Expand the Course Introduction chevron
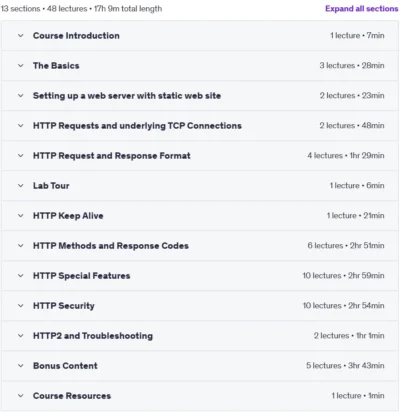The image size is (400, 412). coord(21,35)
